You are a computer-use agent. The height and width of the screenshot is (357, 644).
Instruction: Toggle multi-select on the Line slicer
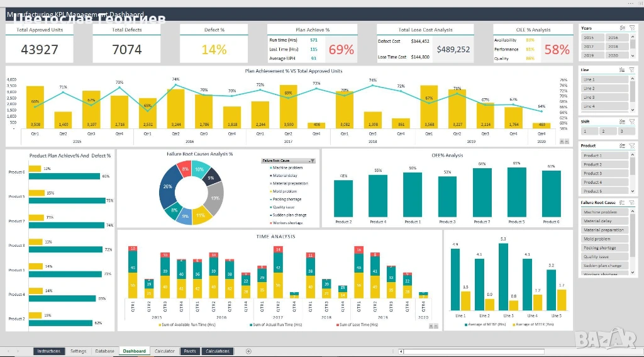click(623, 70)
